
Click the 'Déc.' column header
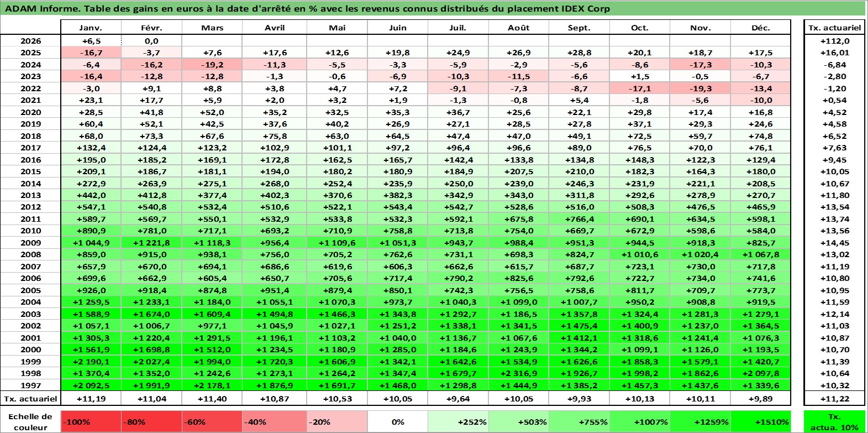click(x=761, y=28)
